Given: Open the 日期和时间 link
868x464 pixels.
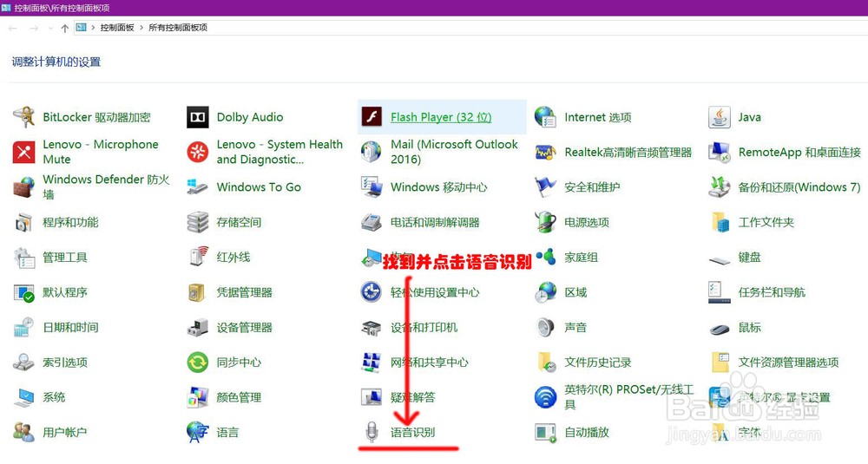Looking at the screenshot, I should [70, 327].
